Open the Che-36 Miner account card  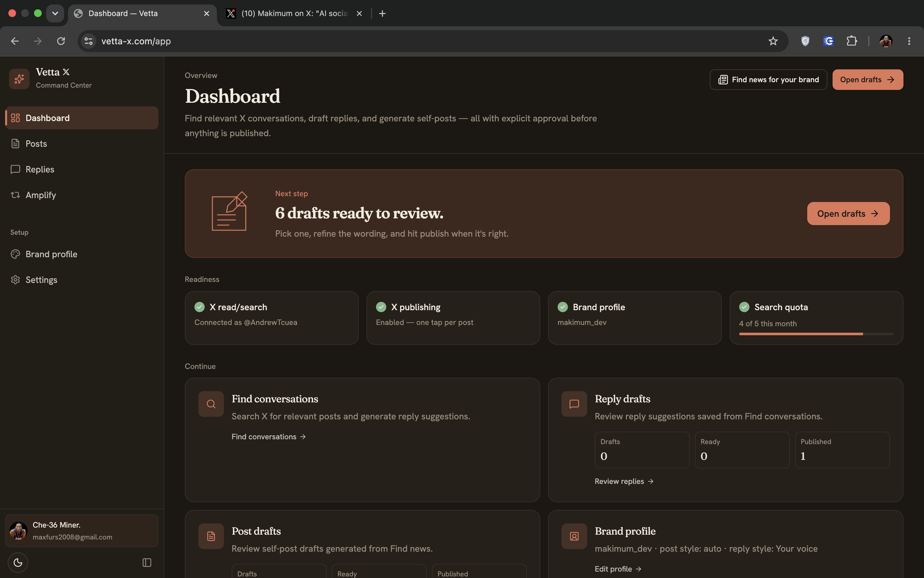click(x=82, y=530)
